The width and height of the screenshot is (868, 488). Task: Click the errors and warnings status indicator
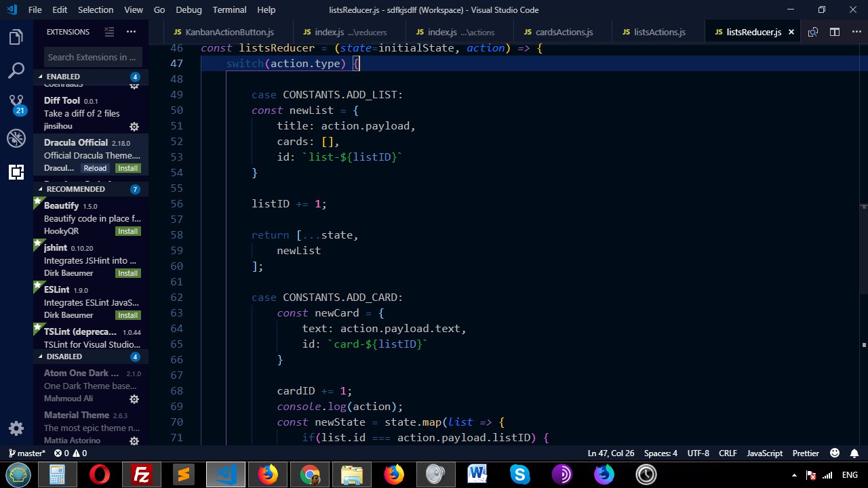pos(71,453)
